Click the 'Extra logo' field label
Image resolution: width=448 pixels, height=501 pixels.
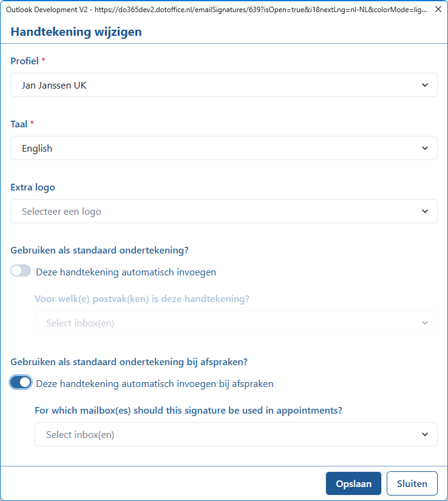(x=33, y=187)
